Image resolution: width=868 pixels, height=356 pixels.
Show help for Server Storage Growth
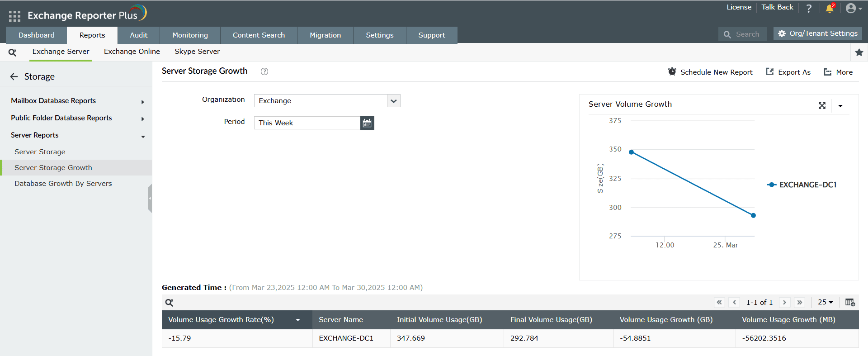[x=264, y=71]
